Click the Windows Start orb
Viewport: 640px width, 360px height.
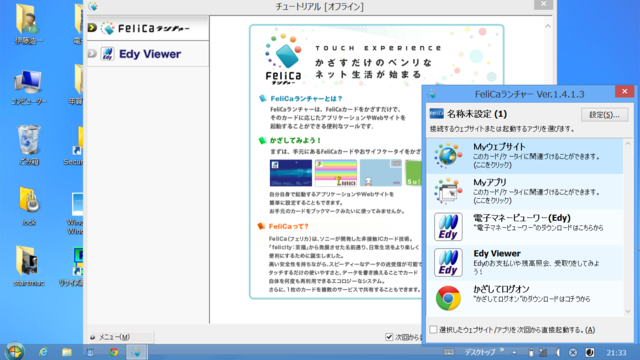pos(15,351)
